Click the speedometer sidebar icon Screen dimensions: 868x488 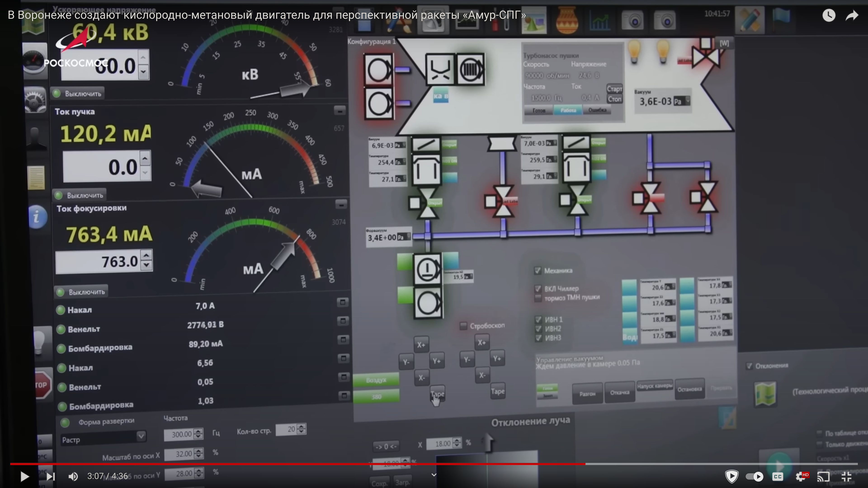pyautogui.click(x=35, y=61)
